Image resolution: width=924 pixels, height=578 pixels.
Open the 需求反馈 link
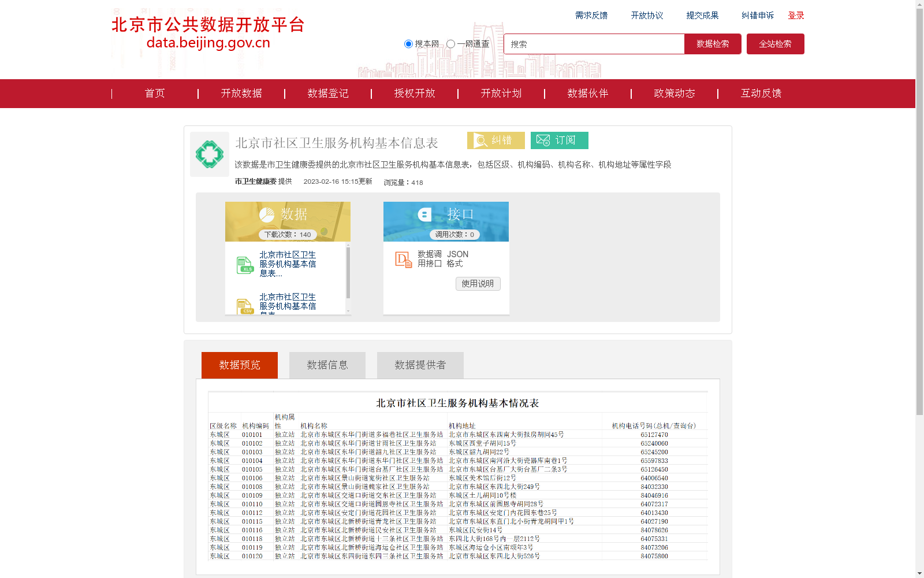point(591,16)
